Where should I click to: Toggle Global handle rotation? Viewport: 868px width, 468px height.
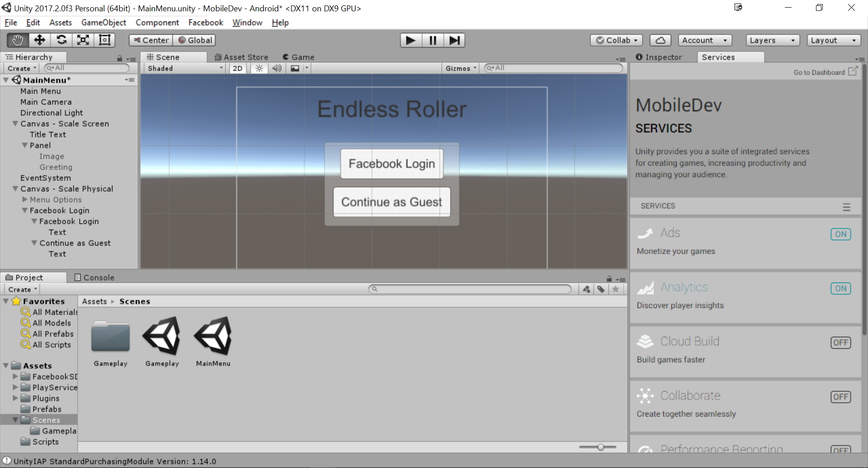coord(195,40)
